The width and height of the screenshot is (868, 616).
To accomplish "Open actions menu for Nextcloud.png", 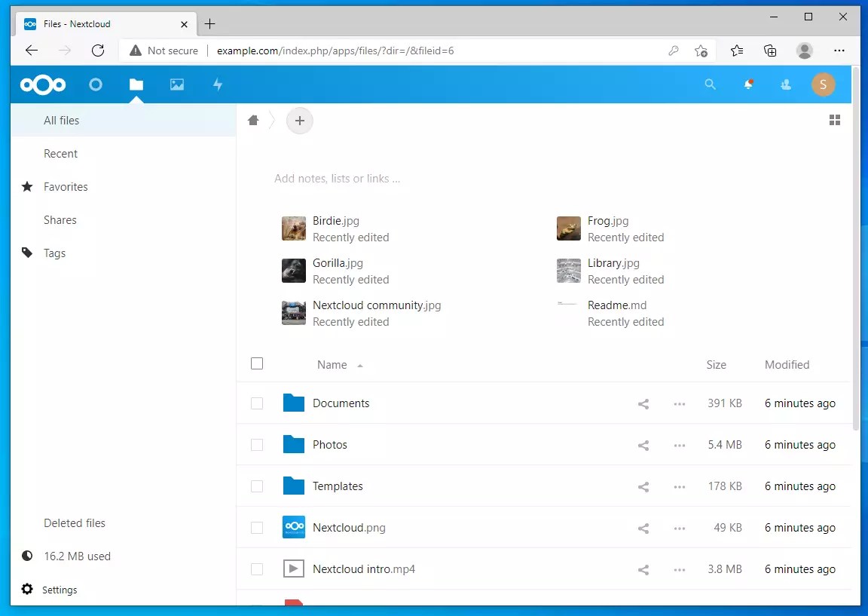I will pyautogui.click(x=680, y=529).
